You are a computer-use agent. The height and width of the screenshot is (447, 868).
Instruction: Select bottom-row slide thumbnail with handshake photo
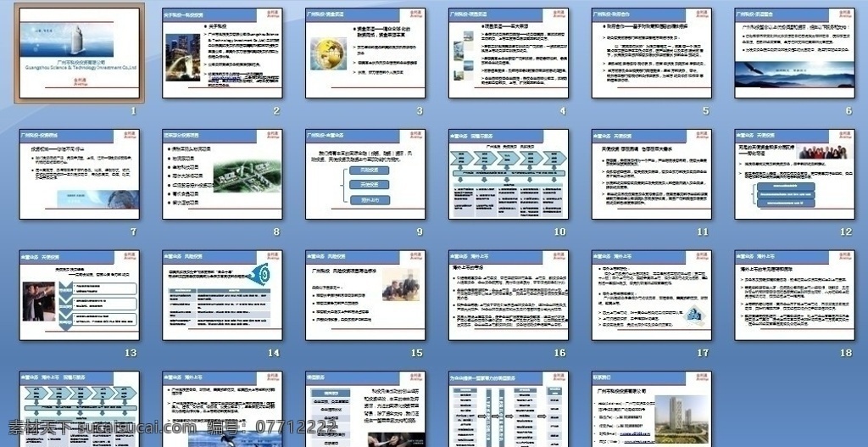tap(365, 410)
